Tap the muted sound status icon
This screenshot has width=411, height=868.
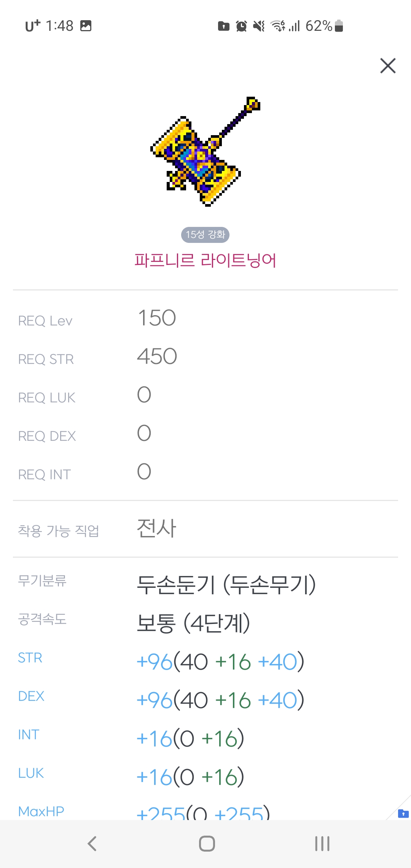click(x=259, y=26)
